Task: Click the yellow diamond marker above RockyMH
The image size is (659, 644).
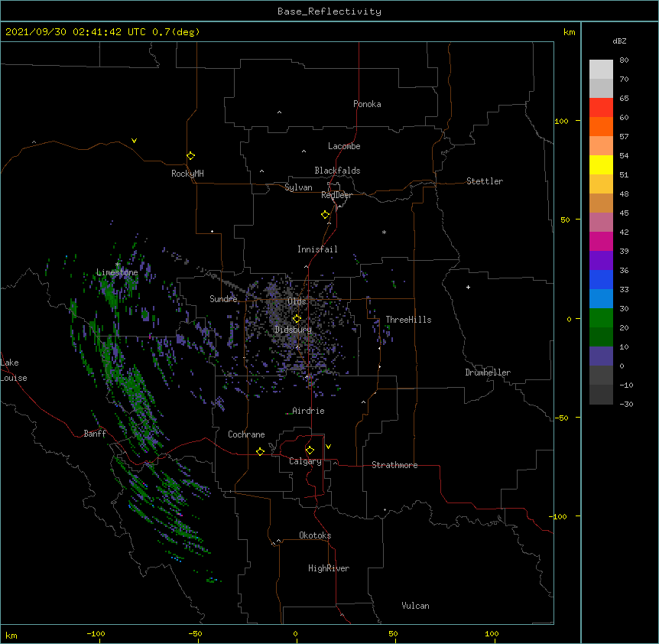Action: click(190, 156)
